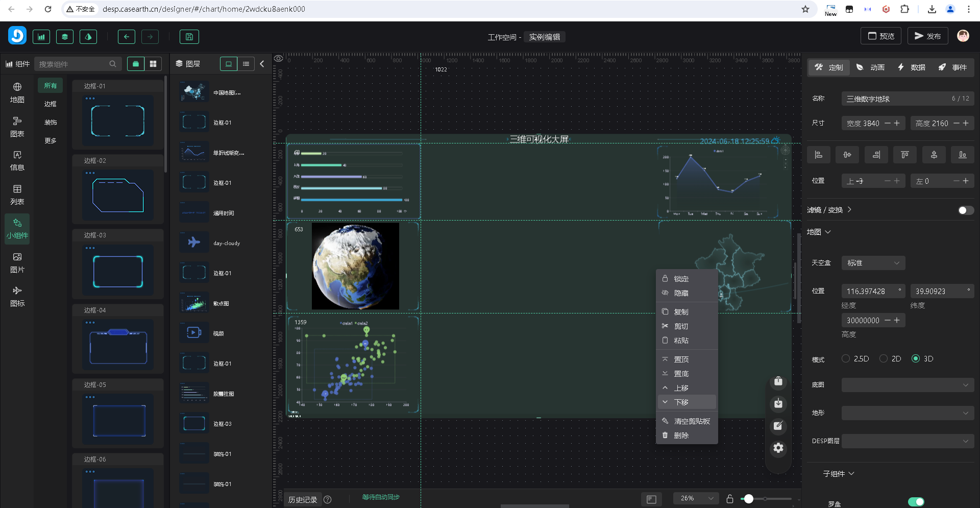The image size is (980, 508).
Task: Switch to the 动画 animation tab
Action: point(870,67)
